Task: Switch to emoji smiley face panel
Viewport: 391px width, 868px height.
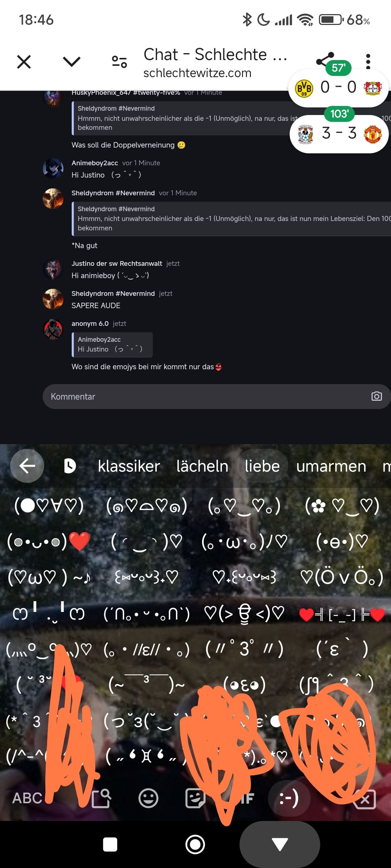Action: [x=148, y=798]
